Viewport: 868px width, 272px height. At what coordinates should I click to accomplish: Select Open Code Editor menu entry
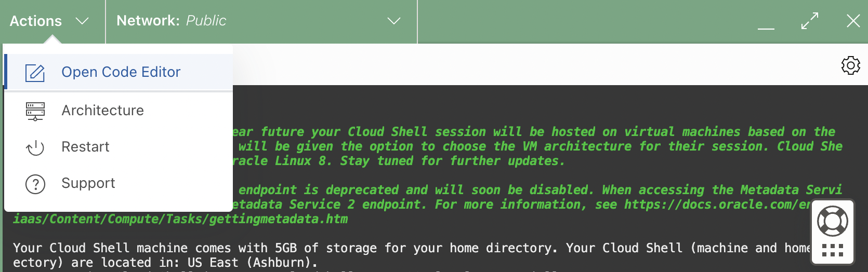click(x=121, y=72)
